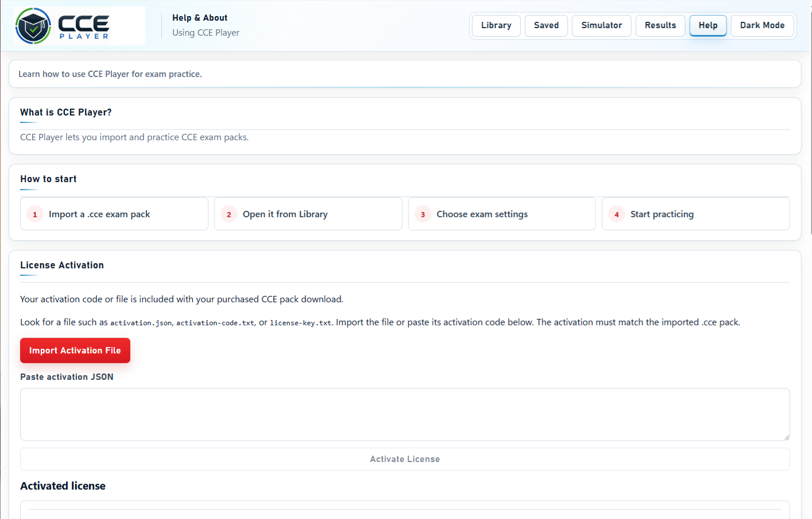The width and height of the screenshot is (812, 519).
Task: Select step 2 Open it from Library
Action: point(308,214)
